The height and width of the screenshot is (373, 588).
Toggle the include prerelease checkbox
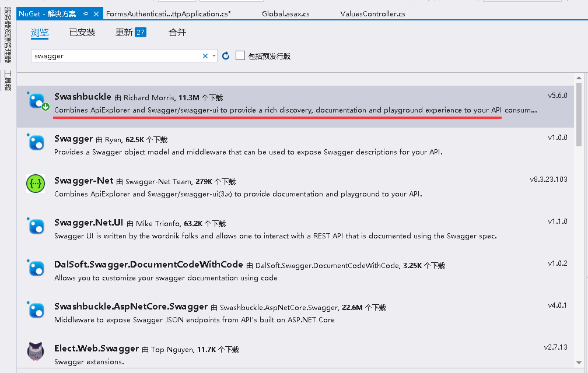coord(240,55)
